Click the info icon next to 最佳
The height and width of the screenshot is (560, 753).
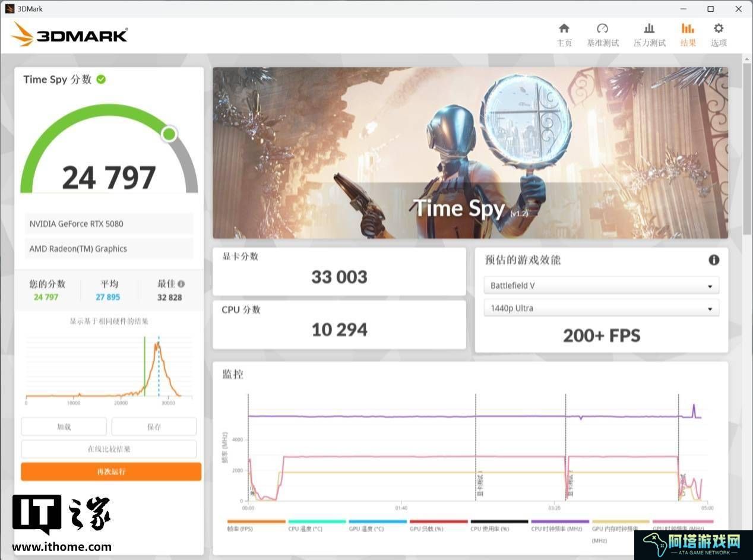pyautogui.click(x=181, y=284)
